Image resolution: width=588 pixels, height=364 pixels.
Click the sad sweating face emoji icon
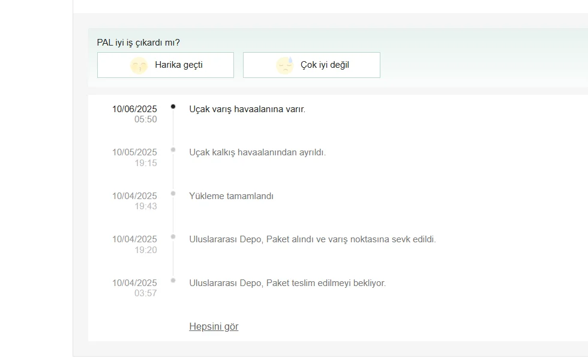pos(284,65)
